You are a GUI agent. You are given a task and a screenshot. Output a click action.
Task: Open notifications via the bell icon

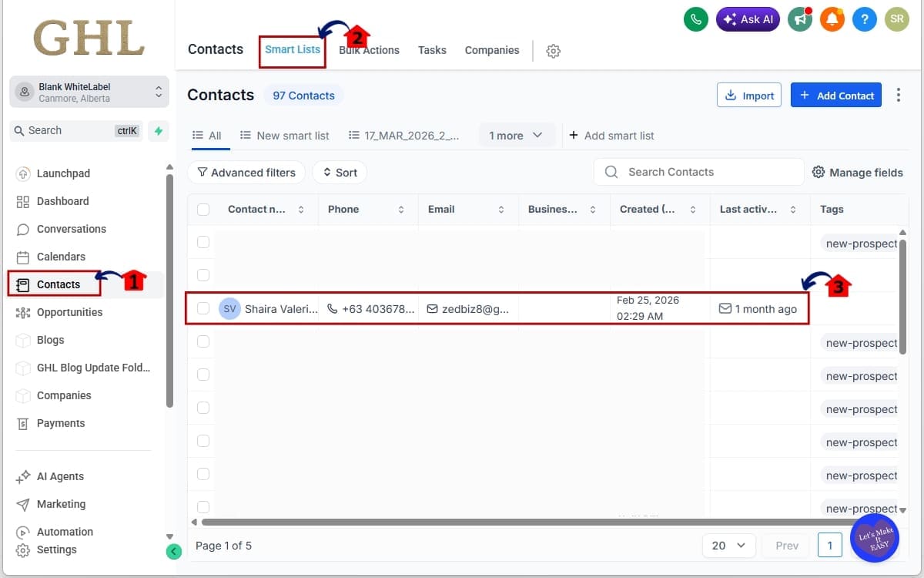coord(832,20)
